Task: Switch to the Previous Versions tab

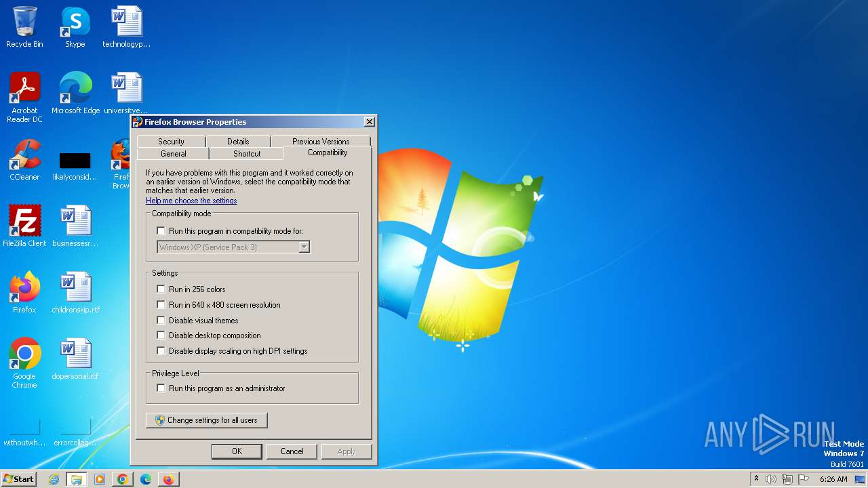Action: pos(321,141)
